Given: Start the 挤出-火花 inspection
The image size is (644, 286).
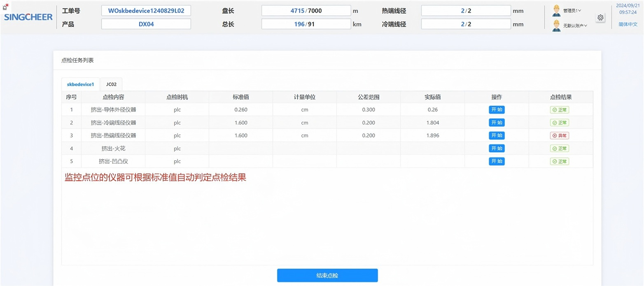Looking at the screenshot, I should point(497,148).
